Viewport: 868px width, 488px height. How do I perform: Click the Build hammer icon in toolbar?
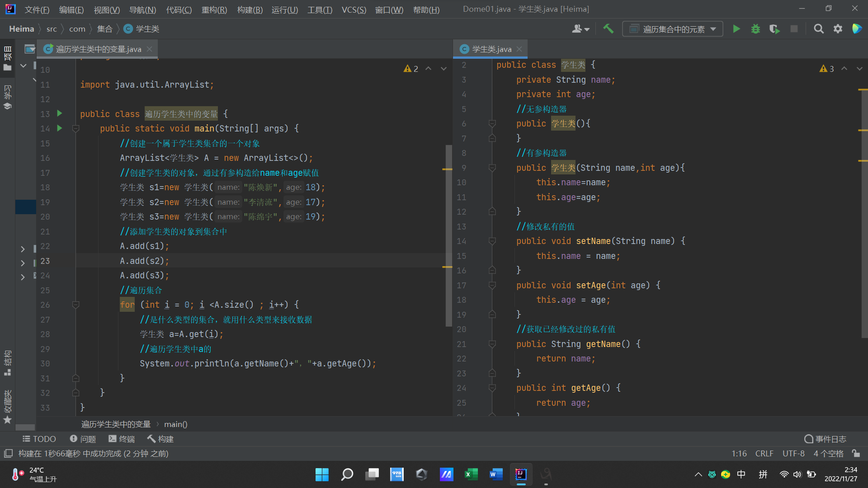[x=609, y=29]
